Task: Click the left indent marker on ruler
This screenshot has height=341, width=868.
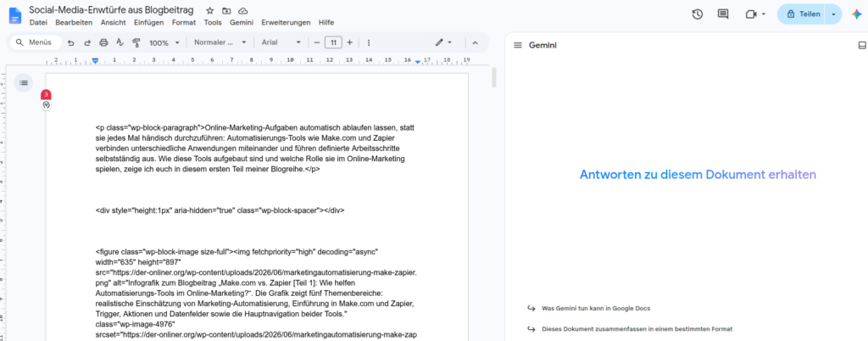Action: [x=95, y=60]
